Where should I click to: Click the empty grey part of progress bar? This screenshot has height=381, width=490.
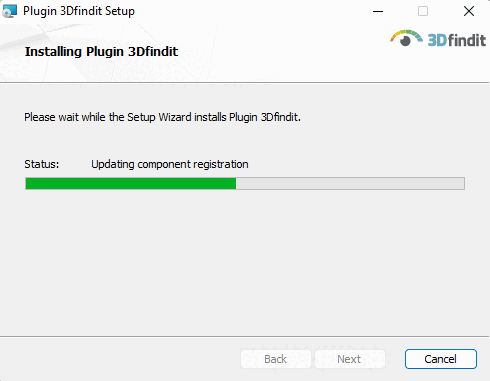click(350, 184)
